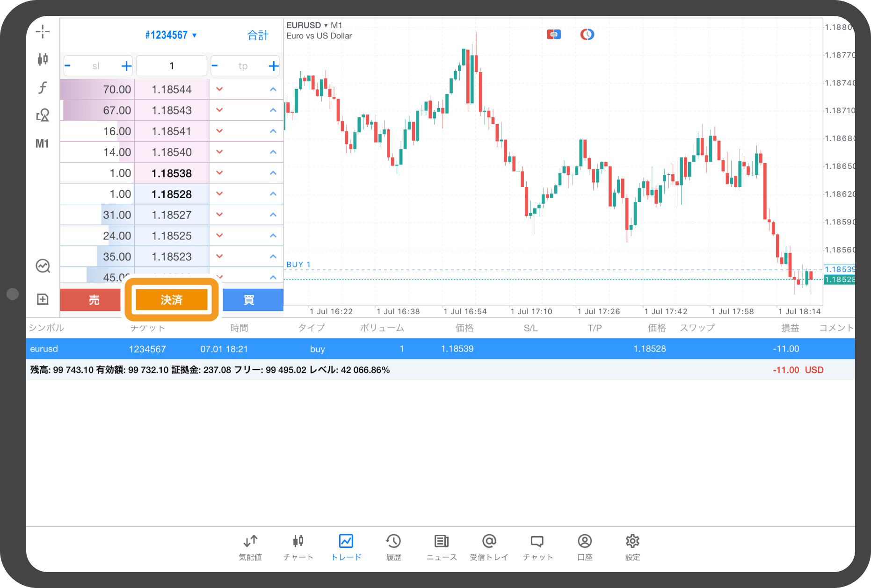
Task: Click the volume input field showing 1
Action: click(x=171, y=66)
